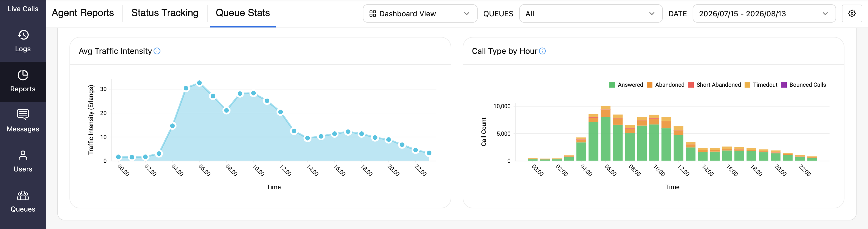Click the settings gear icon

852,13
